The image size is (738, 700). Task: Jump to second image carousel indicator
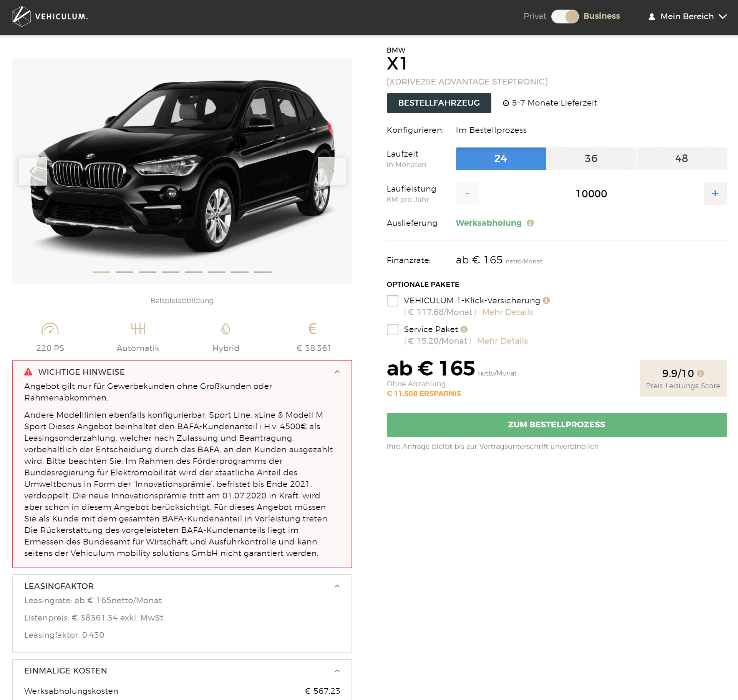click(124, 272)
